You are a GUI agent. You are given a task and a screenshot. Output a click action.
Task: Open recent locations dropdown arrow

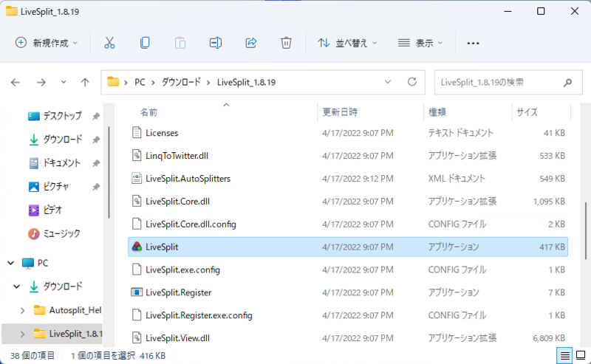[64, 82]
